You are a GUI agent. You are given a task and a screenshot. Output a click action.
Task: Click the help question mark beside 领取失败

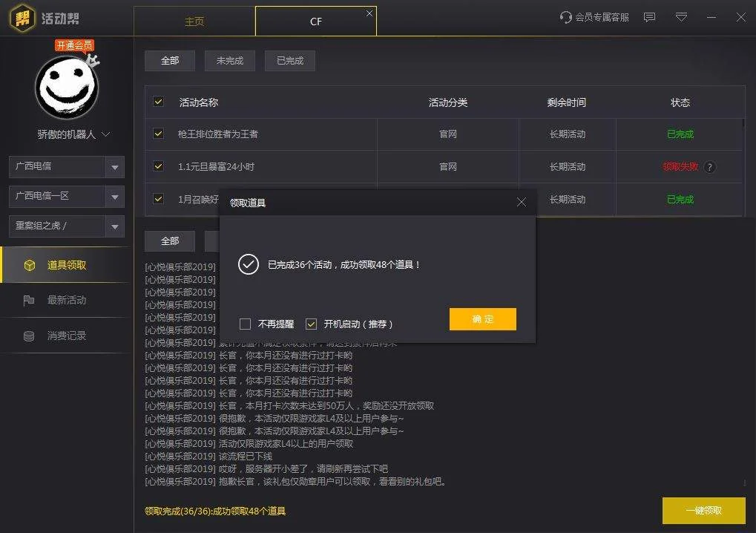[710, 167]
